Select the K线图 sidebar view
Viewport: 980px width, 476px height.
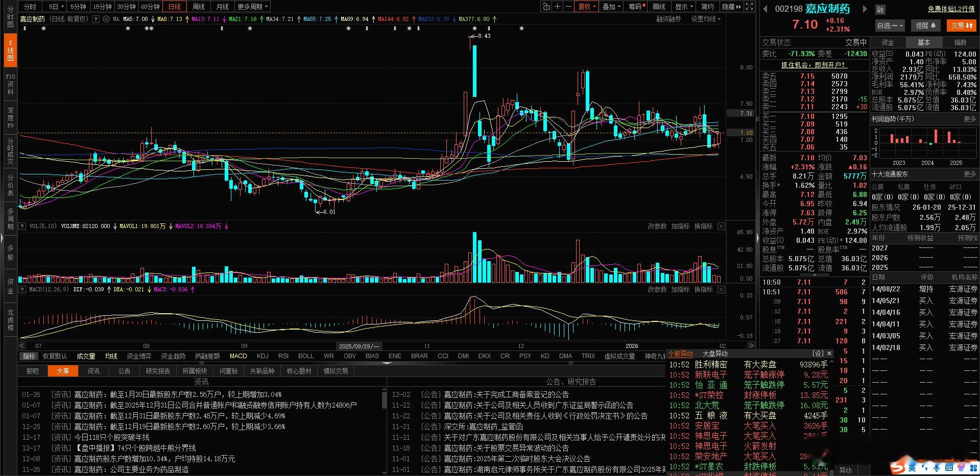[10, 50]
